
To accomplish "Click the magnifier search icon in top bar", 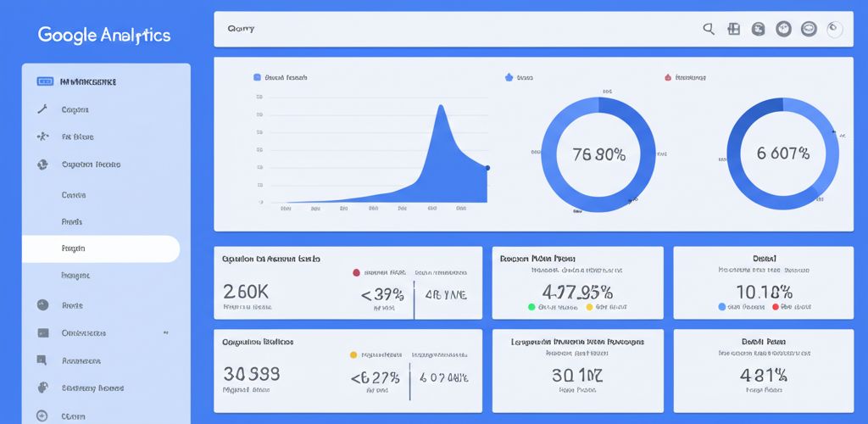I will click(709, 29).
